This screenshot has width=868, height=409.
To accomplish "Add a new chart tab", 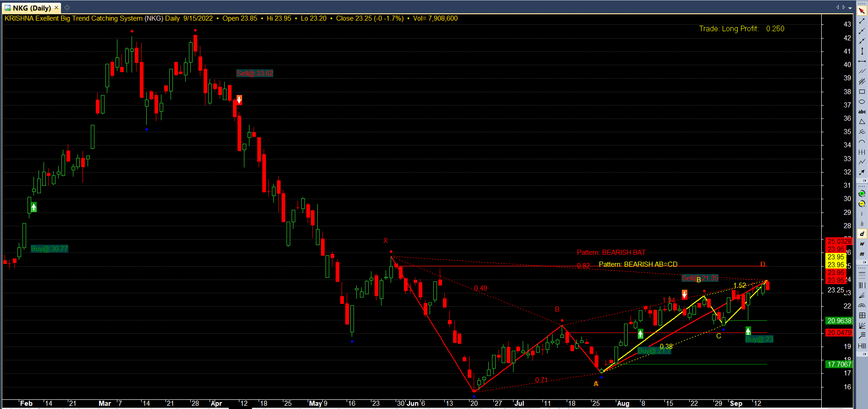I will click(67, 8).
